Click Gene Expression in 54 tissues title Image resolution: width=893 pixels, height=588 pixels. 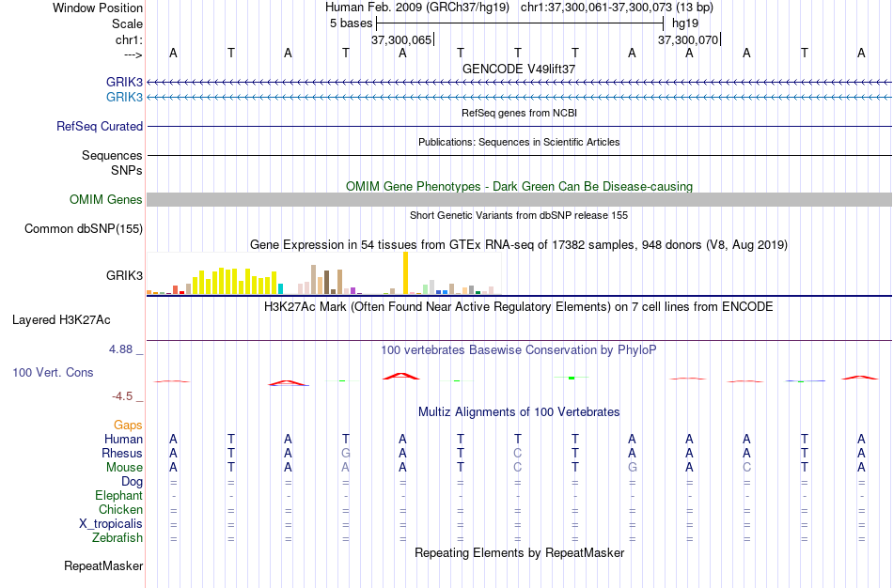[519, 245]
